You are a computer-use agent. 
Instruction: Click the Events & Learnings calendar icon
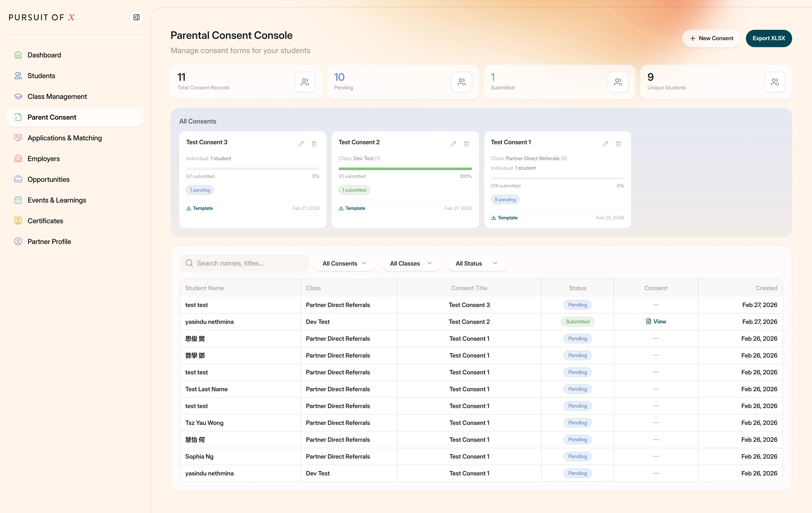pyautogui.click(x=18, y=200)
